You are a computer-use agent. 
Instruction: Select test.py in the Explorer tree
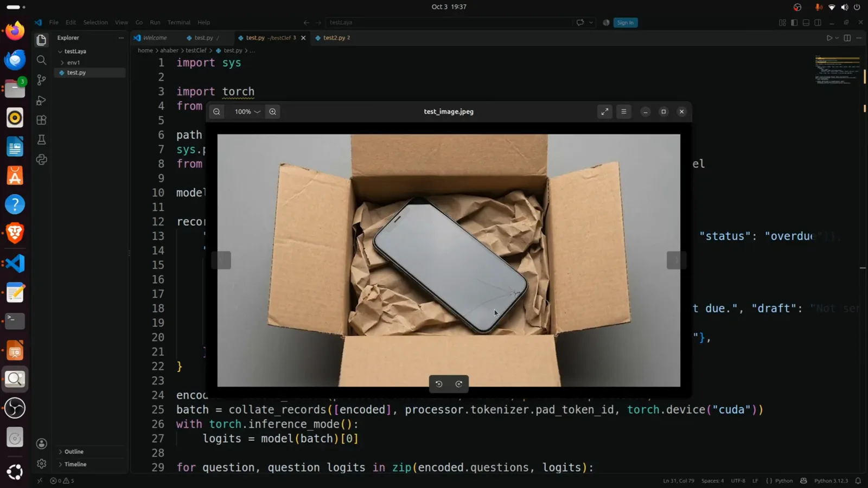(x=76, y=73)
